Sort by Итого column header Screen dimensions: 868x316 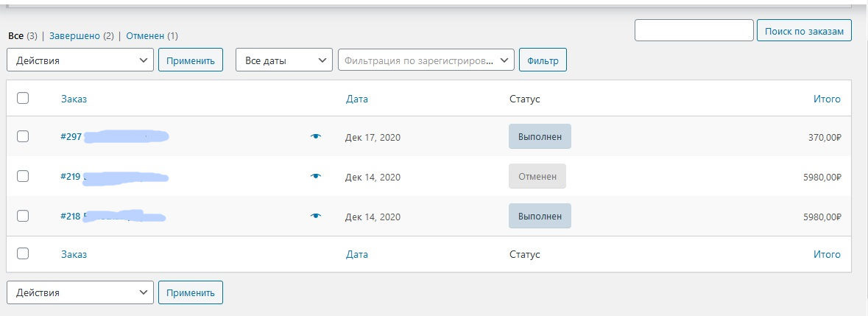tap(827, 99)
